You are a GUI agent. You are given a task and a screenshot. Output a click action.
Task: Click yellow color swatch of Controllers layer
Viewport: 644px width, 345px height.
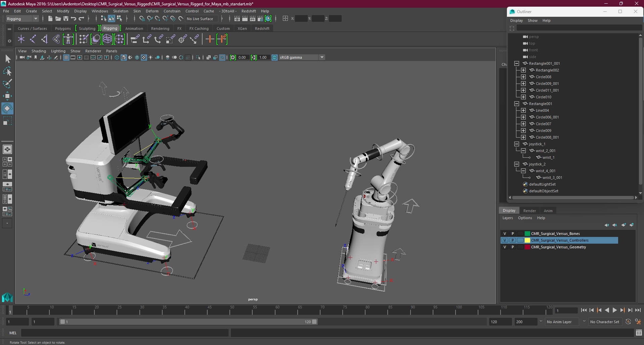[x=527, y=240]
